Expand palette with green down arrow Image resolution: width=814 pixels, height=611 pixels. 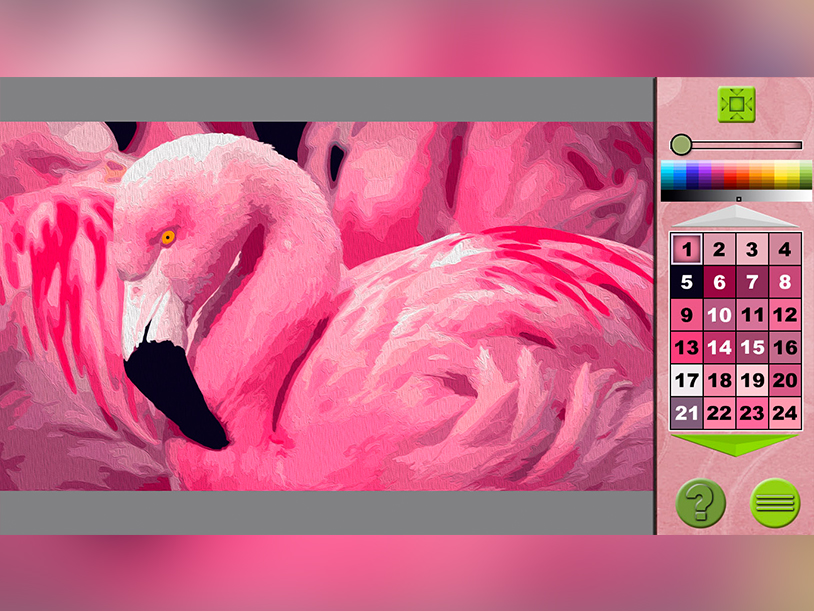coord(736,445)
